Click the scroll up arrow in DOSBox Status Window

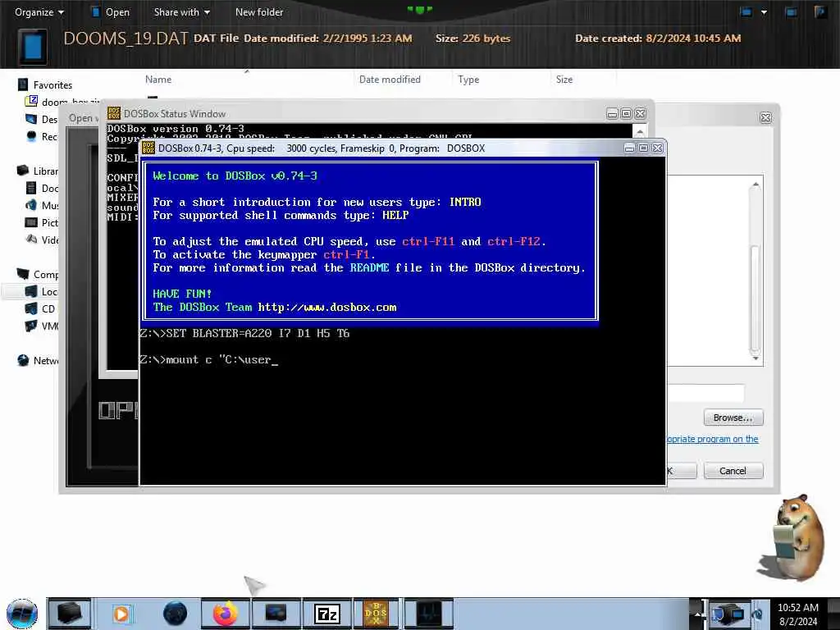[x=640, y=131]
